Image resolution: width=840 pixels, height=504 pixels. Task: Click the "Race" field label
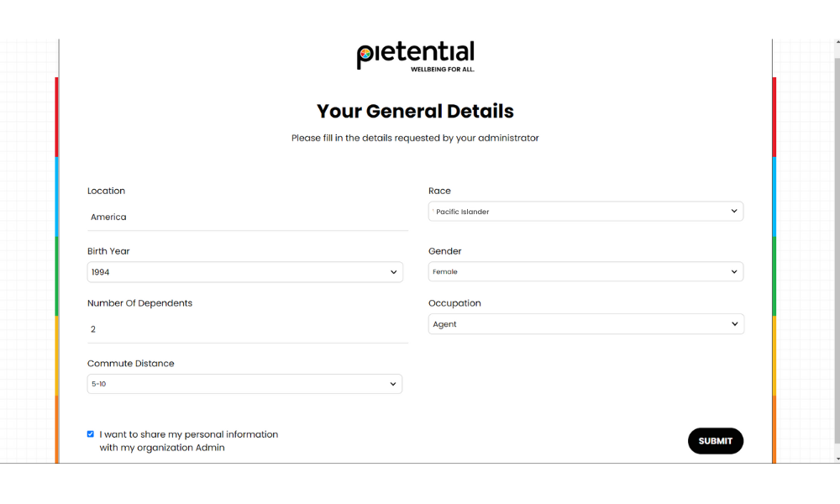coord(439,191)
